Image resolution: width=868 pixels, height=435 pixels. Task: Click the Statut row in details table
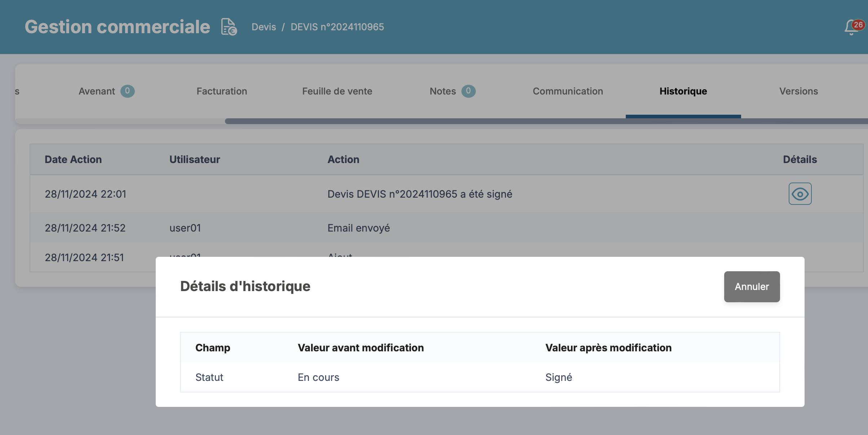pyautogui.click(x=209, y=377)
